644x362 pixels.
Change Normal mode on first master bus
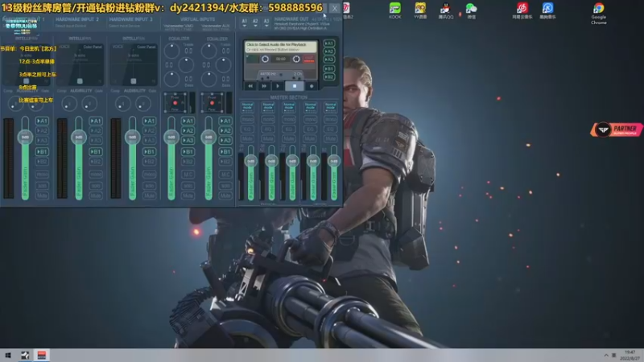coord(247,107)
